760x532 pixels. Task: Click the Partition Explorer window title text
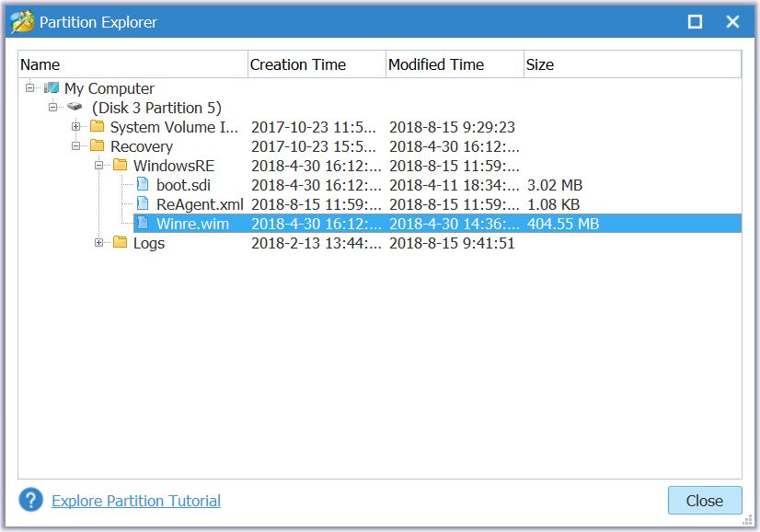[x=98, y=22]
